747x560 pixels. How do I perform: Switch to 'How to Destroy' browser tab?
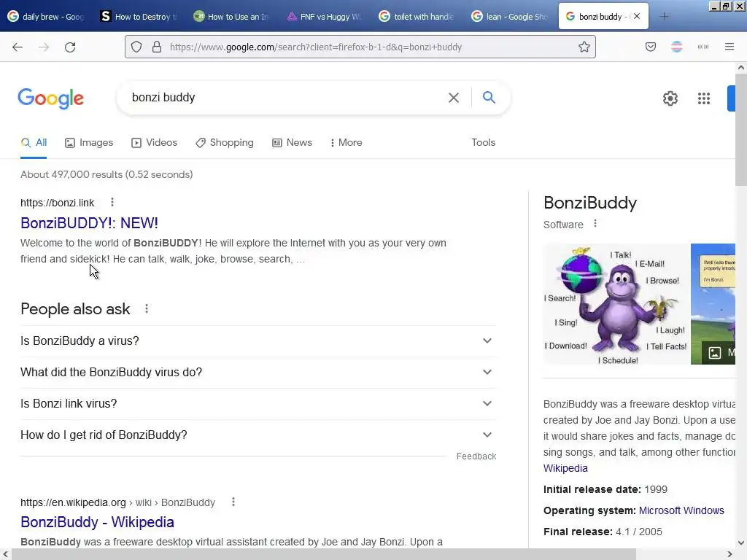pos(139,17)
